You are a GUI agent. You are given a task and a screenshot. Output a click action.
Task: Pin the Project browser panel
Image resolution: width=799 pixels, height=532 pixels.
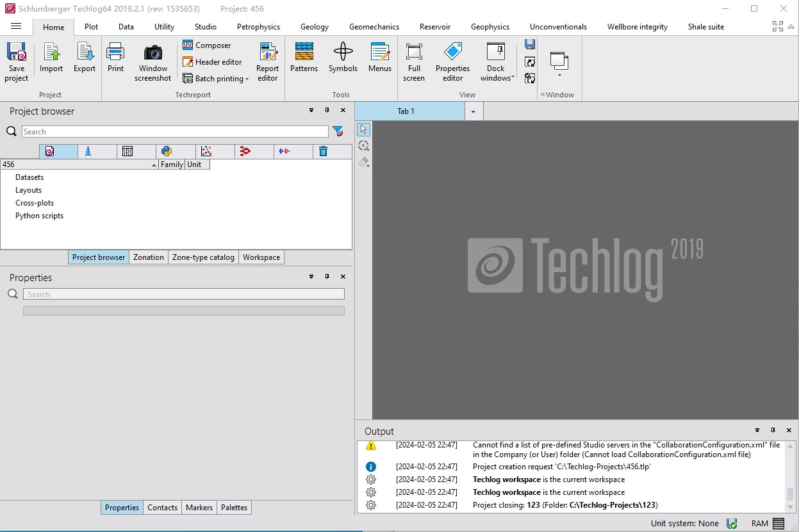point(327,111)
